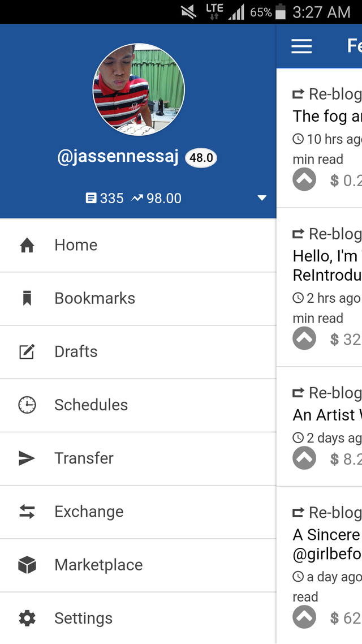The width and height of the screenshot is (362, 644).
Task: Tap the Settings gear icon
Action: (x=27, y=618)
